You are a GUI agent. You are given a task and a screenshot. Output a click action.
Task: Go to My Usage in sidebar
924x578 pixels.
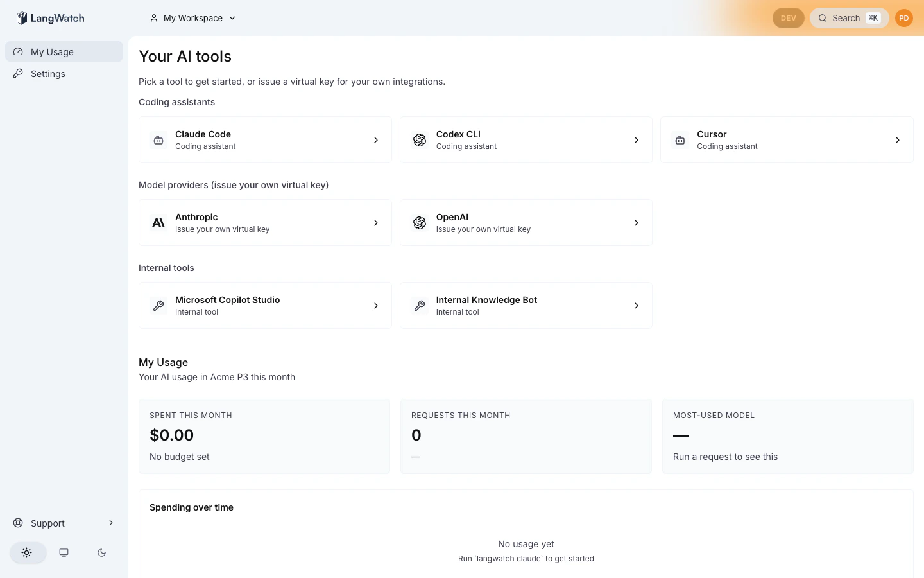tap(64, 51)
